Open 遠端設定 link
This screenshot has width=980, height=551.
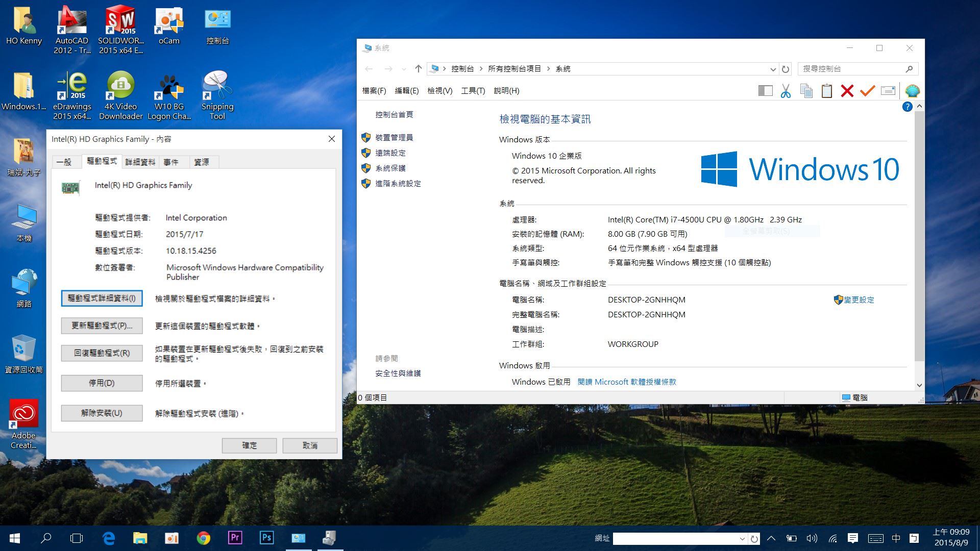click(x=390, y=153)
